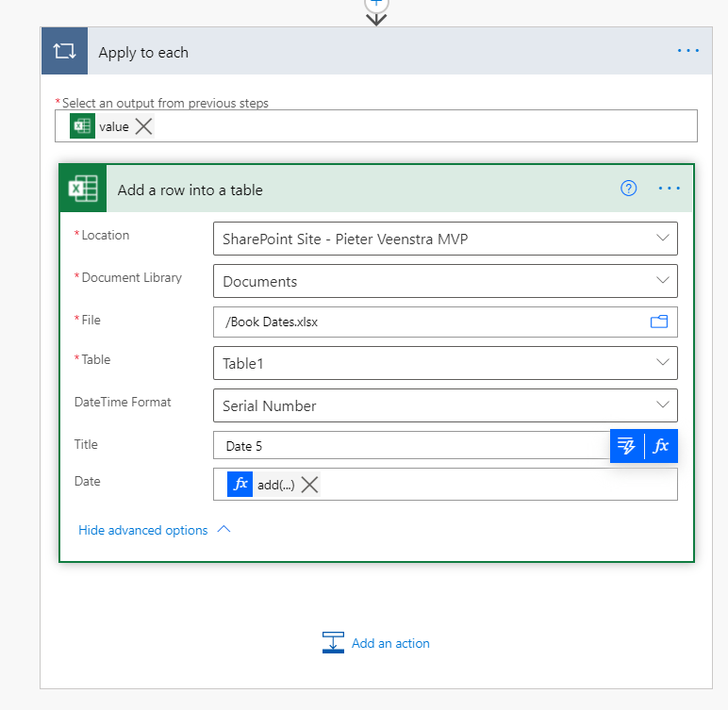The width and height of the screenshot is (728, 710).
Task: Click inside the Date input field
Action: [x=445, y=485]
